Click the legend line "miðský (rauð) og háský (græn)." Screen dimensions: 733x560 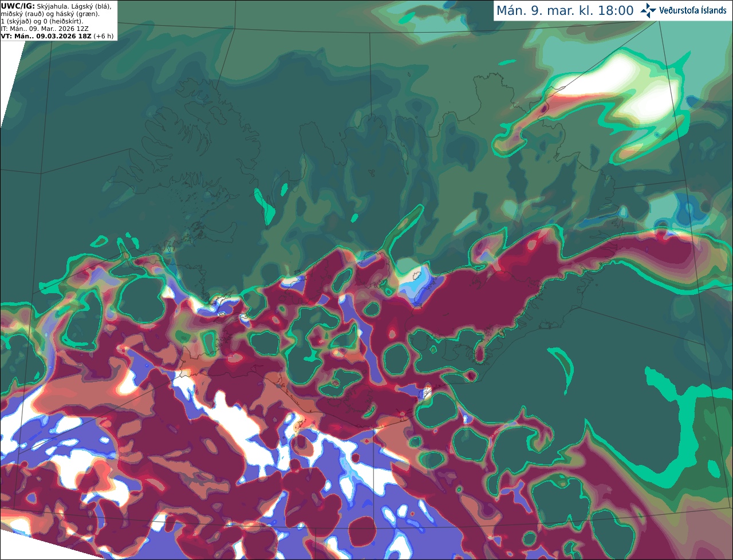tap(50, 14)
